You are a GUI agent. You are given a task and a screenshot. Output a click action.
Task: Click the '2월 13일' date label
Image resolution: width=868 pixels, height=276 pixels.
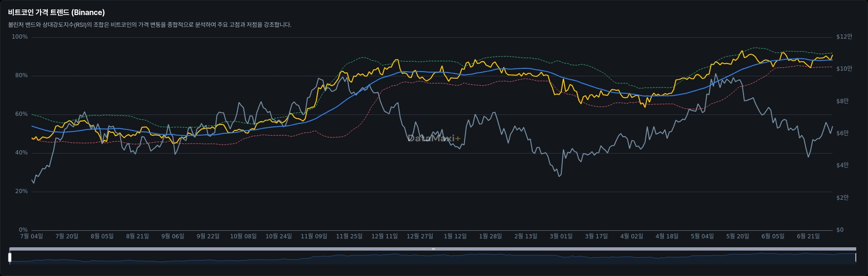click(526, 236)
